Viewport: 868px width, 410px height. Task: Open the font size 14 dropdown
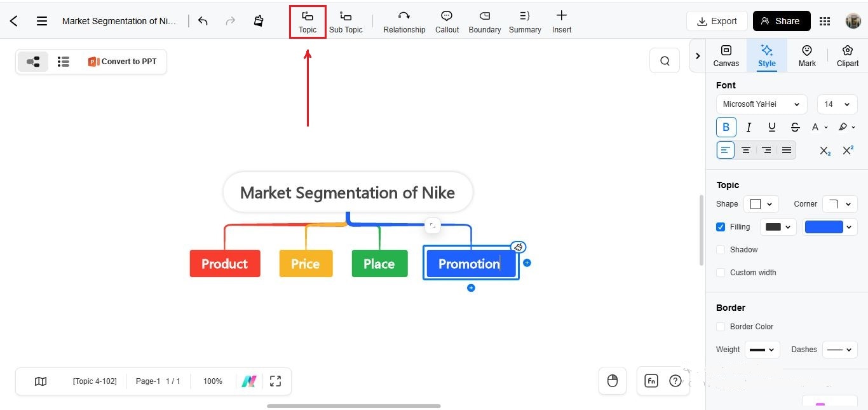point(837,104)
